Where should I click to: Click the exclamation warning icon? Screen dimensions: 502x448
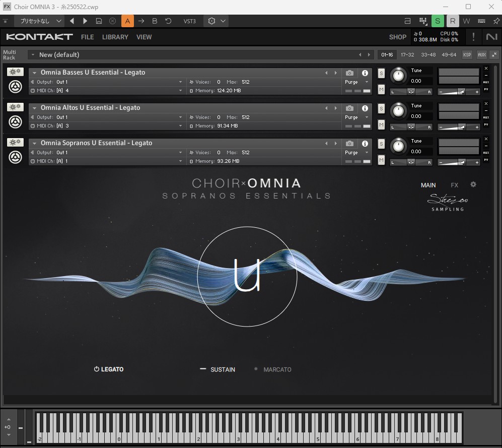coord(473,37)
